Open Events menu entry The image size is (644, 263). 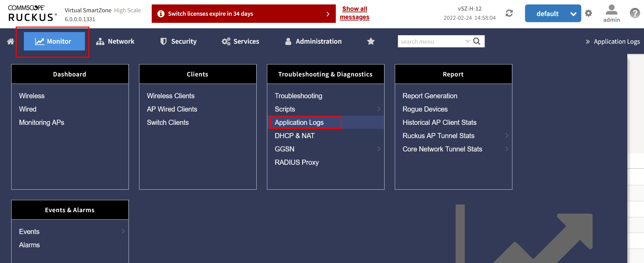coord(29,232)
